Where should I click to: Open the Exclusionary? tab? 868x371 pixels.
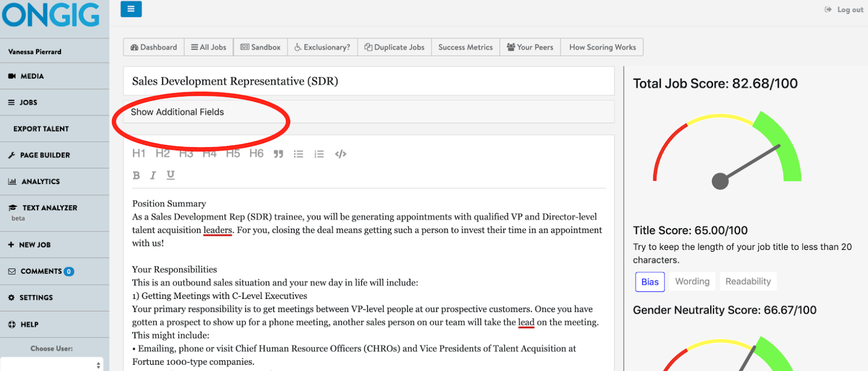[322, 47]
